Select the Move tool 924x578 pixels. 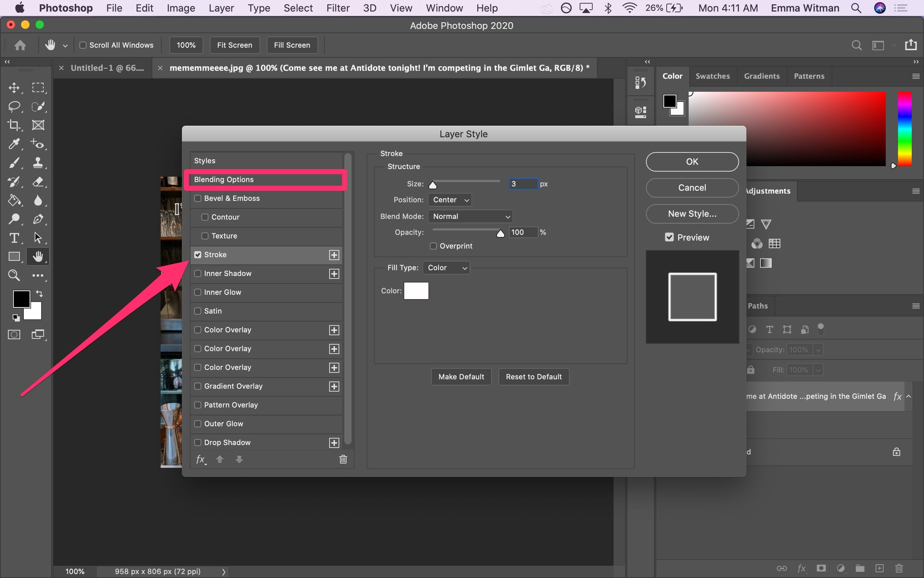pos(14,88)
